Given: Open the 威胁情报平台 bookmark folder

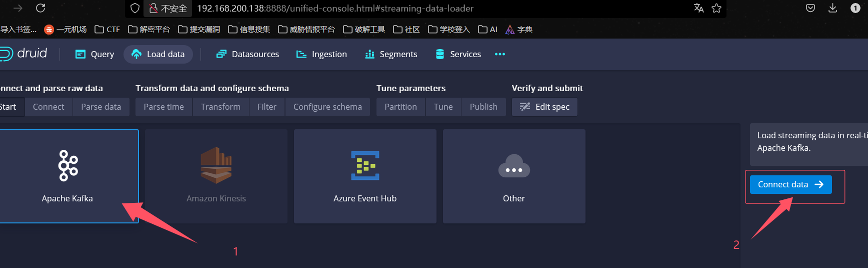Looking at the screenshot, I should click(306, 30).
